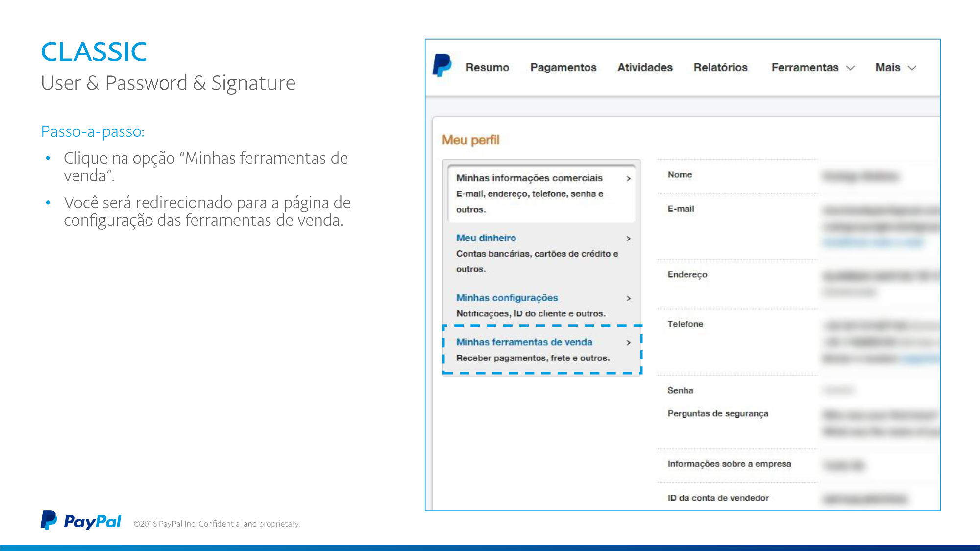Click the chevron beside Meu dinheiro

628,239
